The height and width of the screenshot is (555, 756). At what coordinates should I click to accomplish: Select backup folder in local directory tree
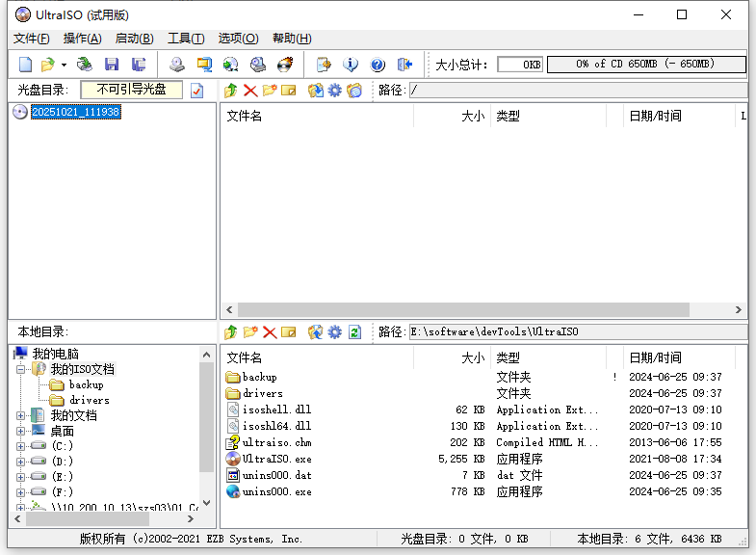coord(87,384)
